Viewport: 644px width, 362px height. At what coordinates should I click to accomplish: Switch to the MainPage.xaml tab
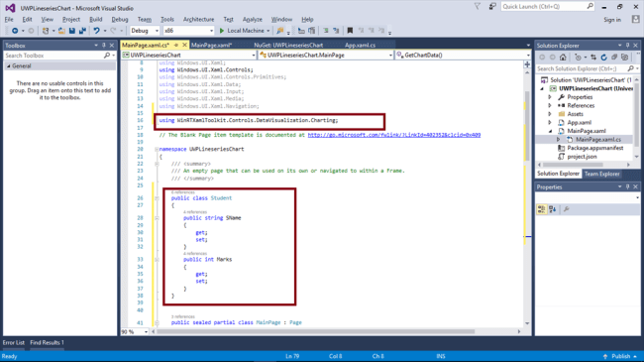(x=211, y=45)
